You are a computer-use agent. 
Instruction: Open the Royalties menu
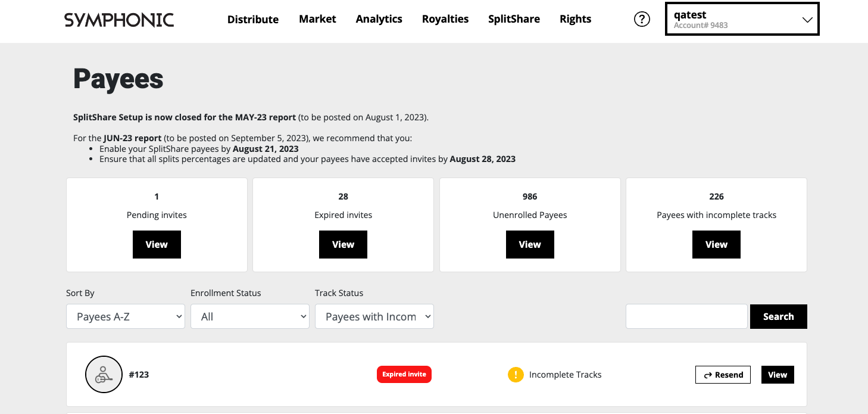(445, 19)
